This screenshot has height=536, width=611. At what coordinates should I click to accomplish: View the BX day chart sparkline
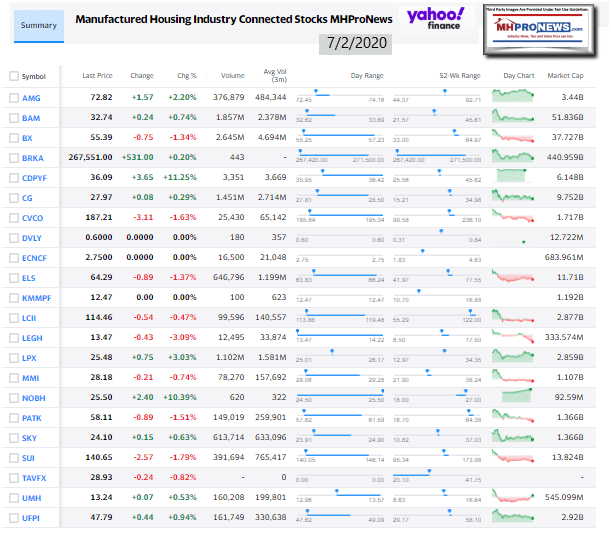pos(516,136)
